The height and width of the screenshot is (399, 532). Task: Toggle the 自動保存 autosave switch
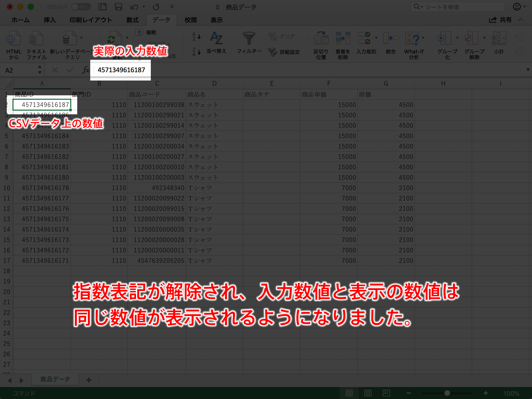[x=81, y=7]
